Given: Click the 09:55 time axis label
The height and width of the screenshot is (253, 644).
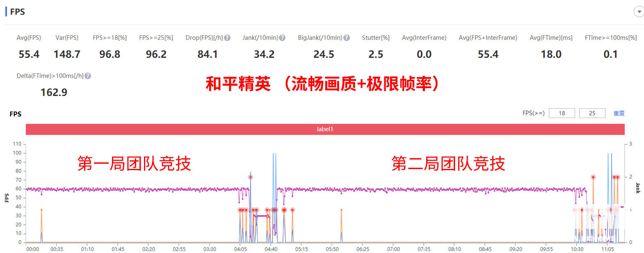Looking at the screenshot, I should 546,249.
